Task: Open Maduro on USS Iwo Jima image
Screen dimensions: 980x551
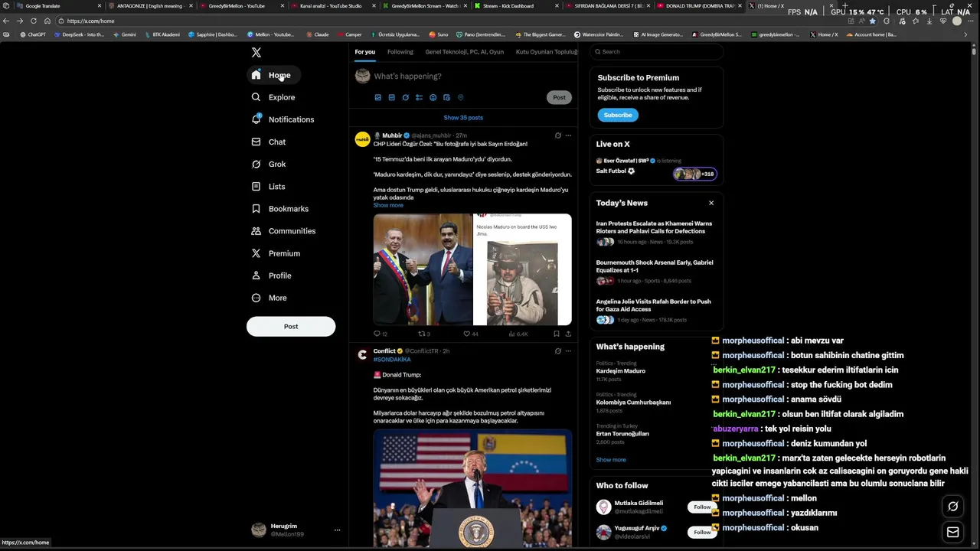Action: coord(522,269)
